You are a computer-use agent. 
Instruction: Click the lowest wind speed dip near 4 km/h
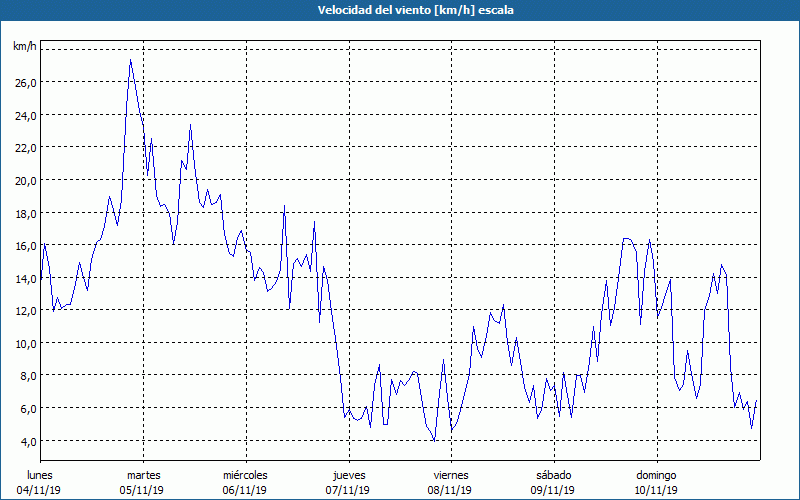coord(434,440)
